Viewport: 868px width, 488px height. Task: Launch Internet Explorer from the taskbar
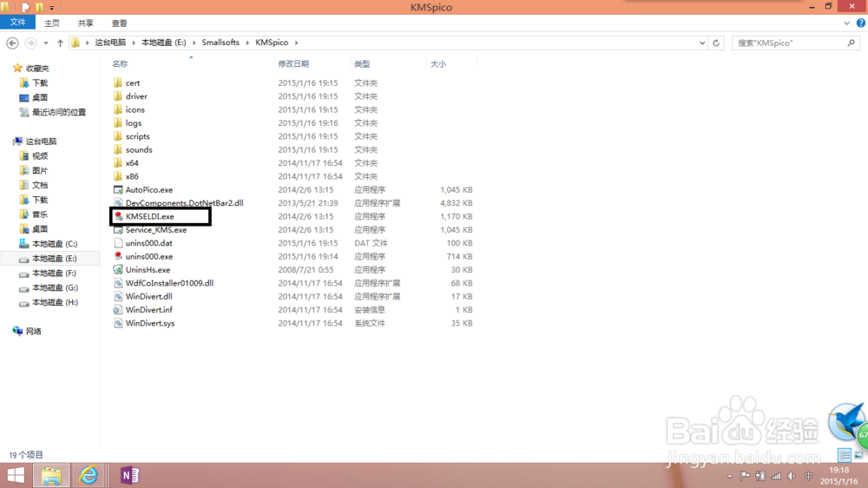[89, 475]
